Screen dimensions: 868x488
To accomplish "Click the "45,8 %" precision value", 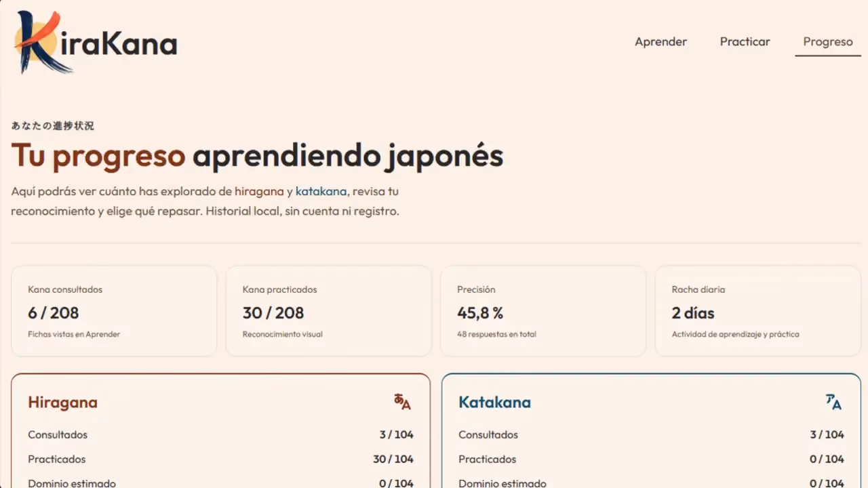I will coord(480,312).
